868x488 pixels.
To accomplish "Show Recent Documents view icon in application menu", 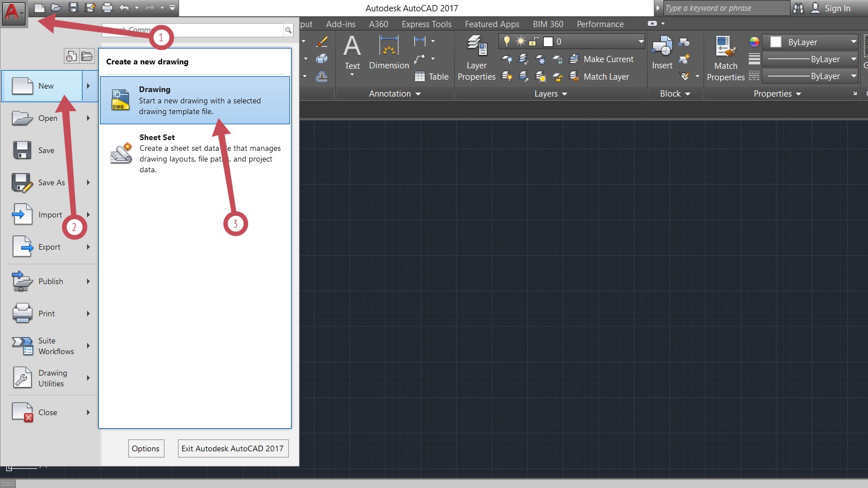I will (71, 56).
